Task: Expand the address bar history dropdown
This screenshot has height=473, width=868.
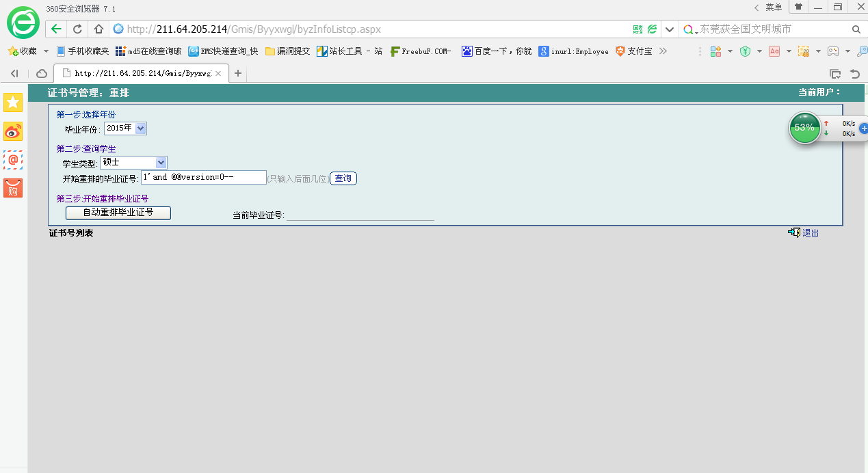Action: click(670, 29)
